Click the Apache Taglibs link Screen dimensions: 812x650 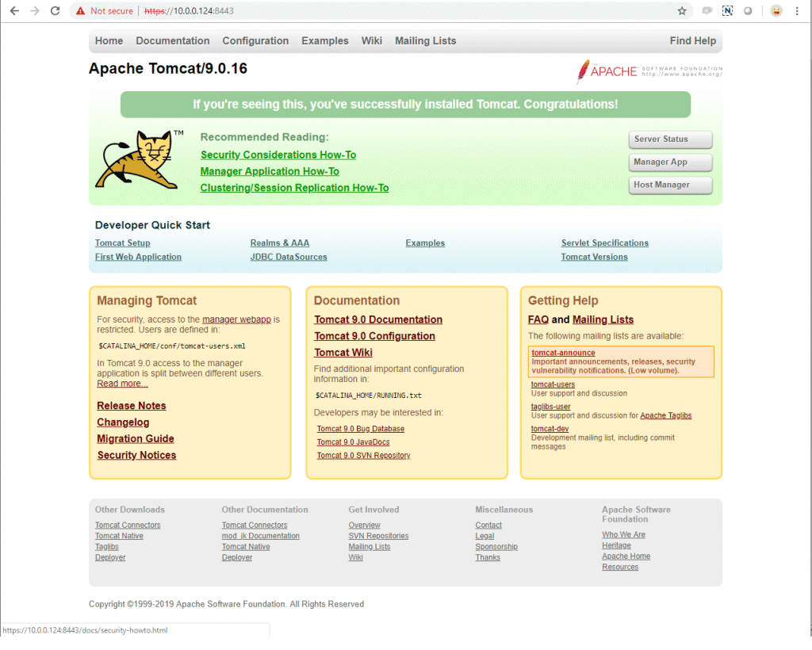click(x=665, y=415)
